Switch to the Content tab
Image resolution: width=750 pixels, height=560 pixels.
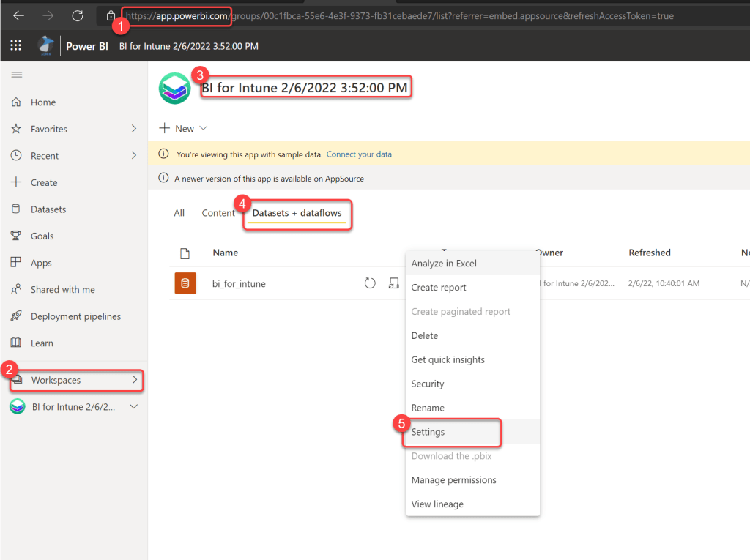click(x=218, y=213)
